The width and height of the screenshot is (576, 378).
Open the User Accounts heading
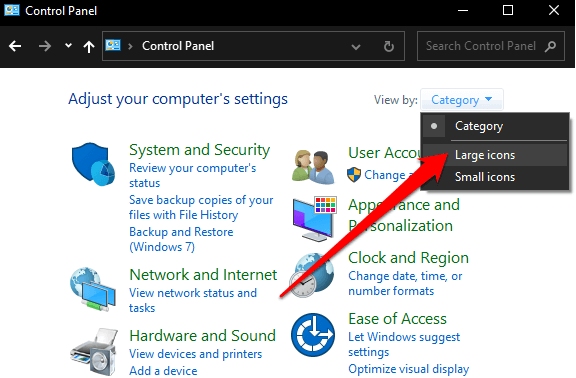click(x=384, y=153)
